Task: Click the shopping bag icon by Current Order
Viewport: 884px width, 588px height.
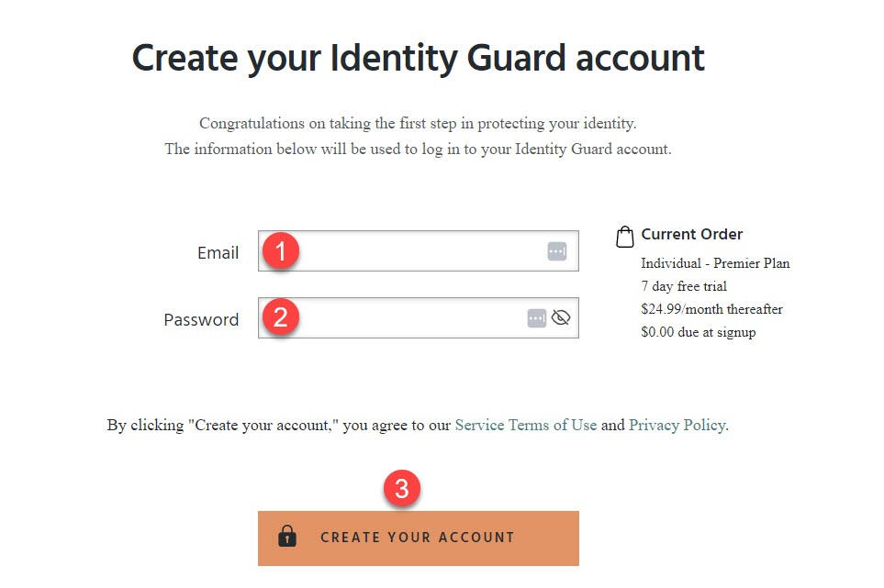Action: (624, 237)
